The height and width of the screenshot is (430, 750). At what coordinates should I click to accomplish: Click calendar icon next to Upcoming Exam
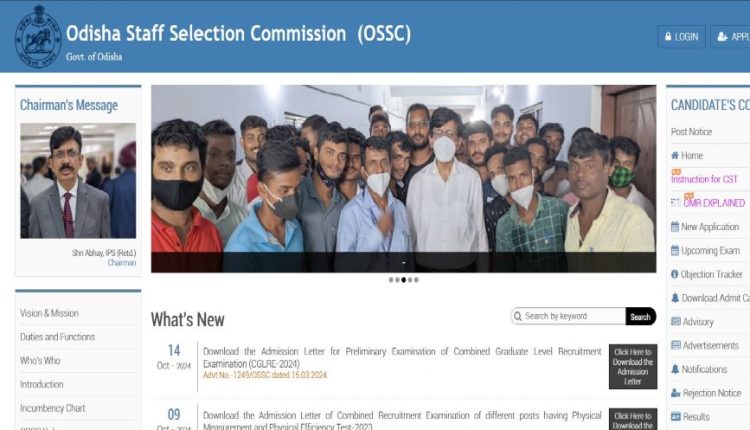[675, 250]
